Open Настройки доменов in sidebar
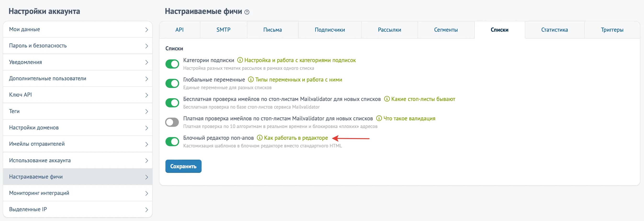The image size is (644, 221). tap(78, 128)
